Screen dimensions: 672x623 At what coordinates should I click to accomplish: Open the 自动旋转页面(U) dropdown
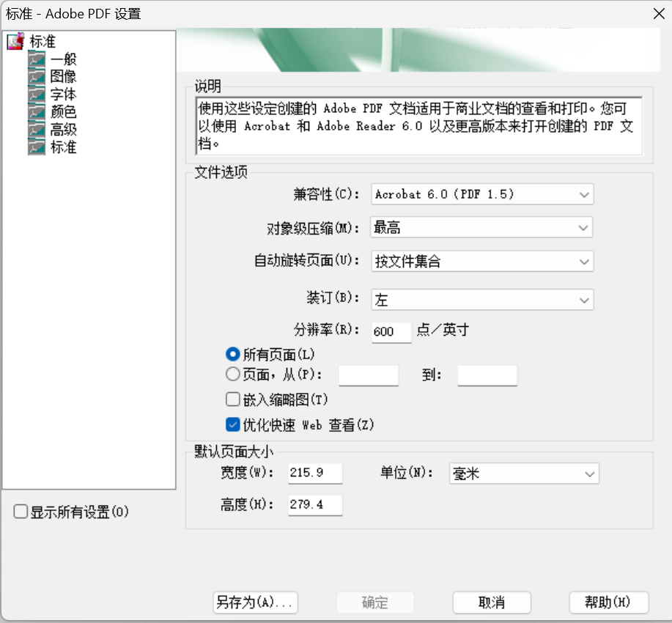click(482, 261)
